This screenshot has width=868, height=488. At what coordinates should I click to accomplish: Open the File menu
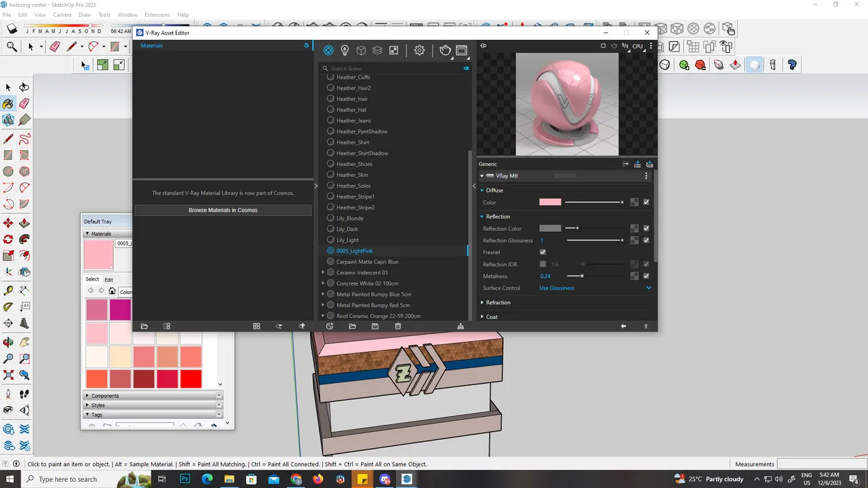point(6,14)
